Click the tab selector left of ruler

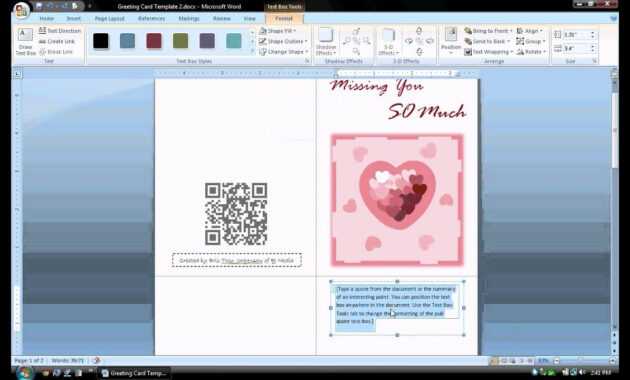coord(17,74)
